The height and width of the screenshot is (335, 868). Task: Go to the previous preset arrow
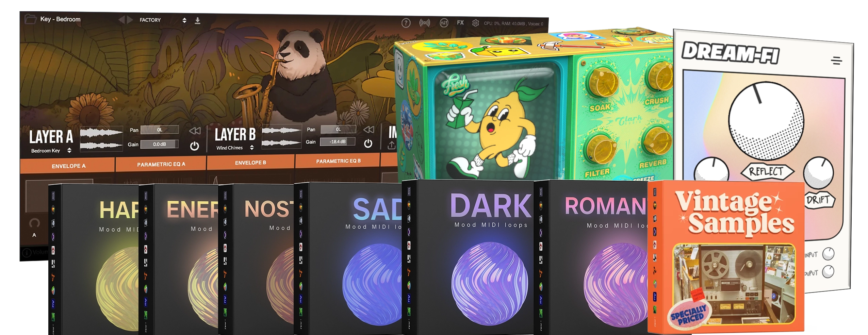pyautogui.click(x=121, y=20)
